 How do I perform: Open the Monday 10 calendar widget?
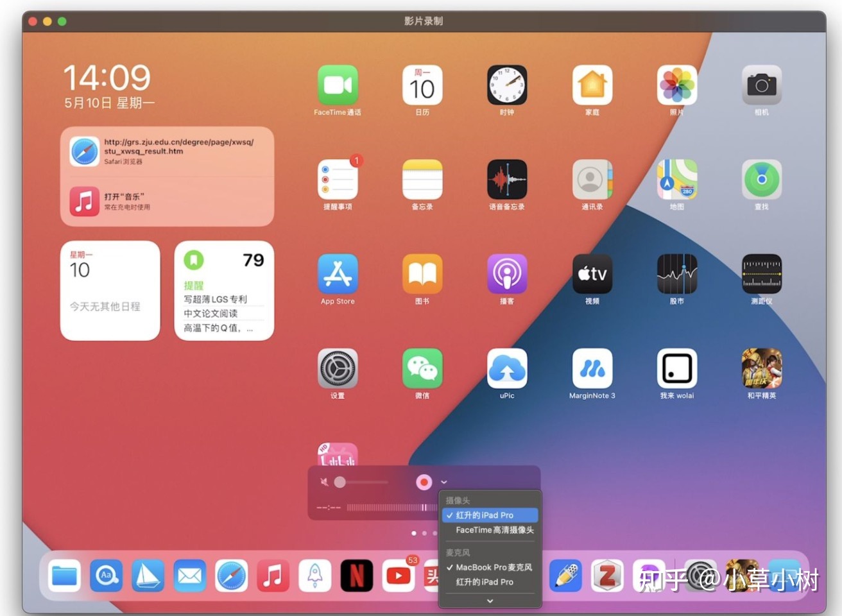[x=110, y=291]
